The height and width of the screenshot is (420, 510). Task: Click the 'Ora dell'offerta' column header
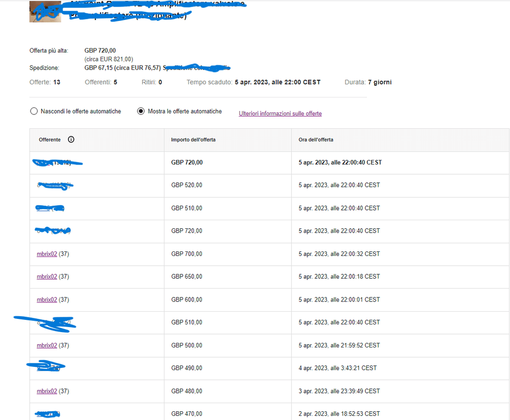coord(316,139)
